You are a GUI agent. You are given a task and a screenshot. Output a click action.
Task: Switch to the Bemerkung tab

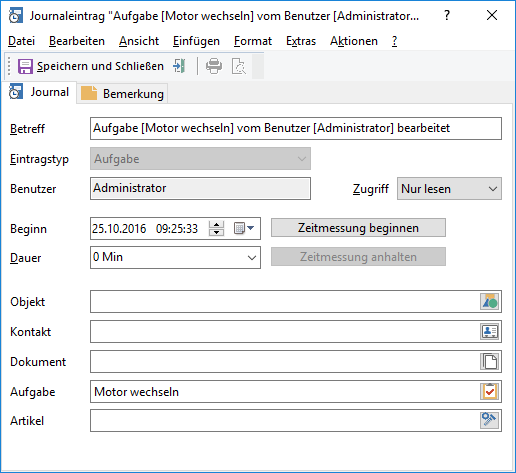[x=123, y=94]
